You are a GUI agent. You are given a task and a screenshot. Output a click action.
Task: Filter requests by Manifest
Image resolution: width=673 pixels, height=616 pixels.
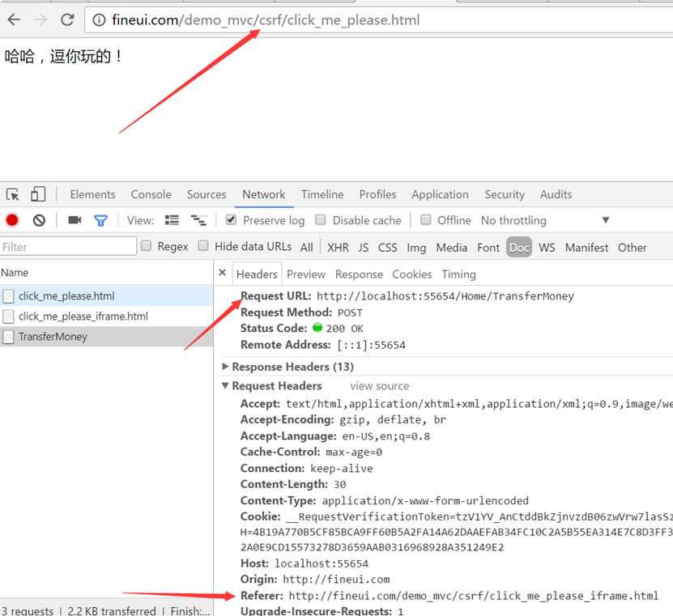point(586,248)
